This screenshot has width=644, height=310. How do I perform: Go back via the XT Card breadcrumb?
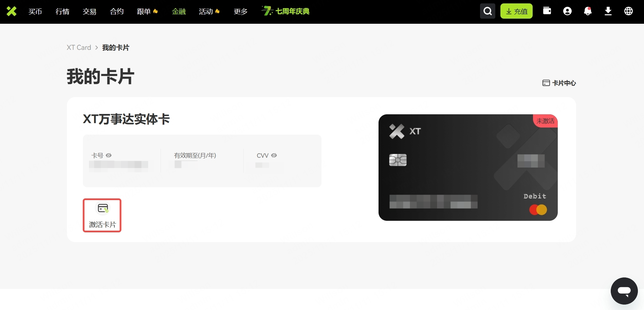point(78,47)
